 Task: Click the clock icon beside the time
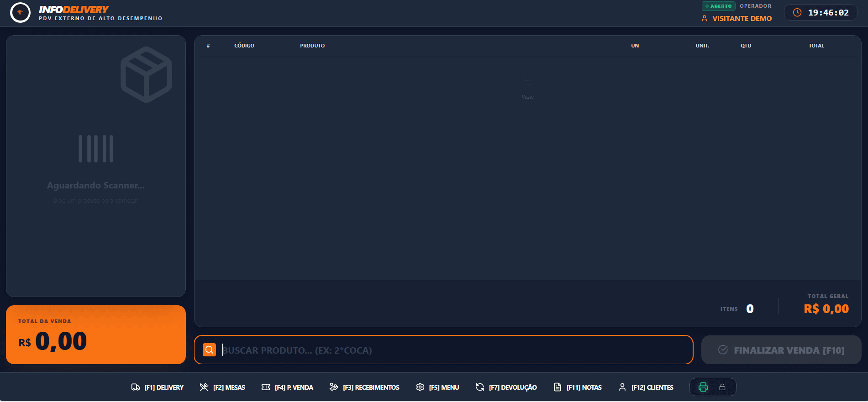pos(797,12)
